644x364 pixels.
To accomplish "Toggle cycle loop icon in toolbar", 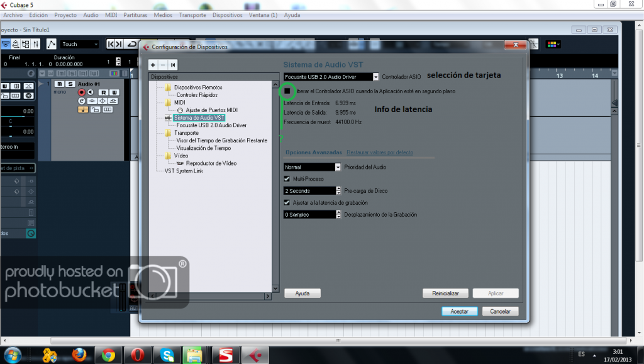I will [132, 44].
